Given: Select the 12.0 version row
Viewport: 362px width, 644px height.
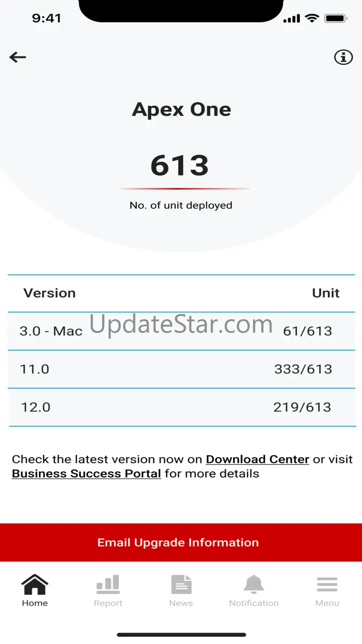Looking at the screenshot, I should tap(181, 407).
